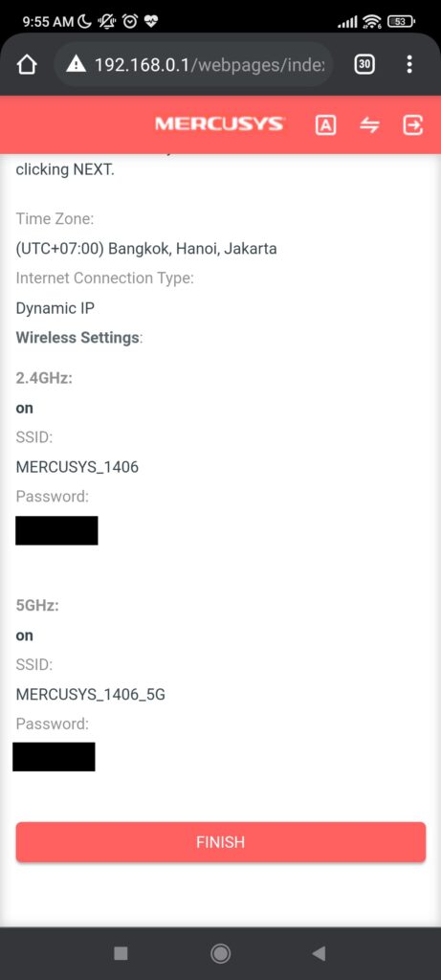This screenshot has width=441, height=980.
Task: Tap the Android home circle button
Action: (220, 953)
